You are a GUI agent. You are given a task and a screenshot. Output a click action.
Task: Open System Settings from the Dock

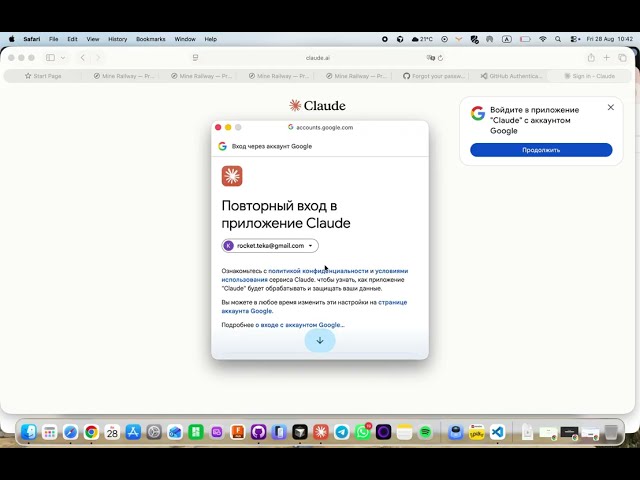[154, 432]
